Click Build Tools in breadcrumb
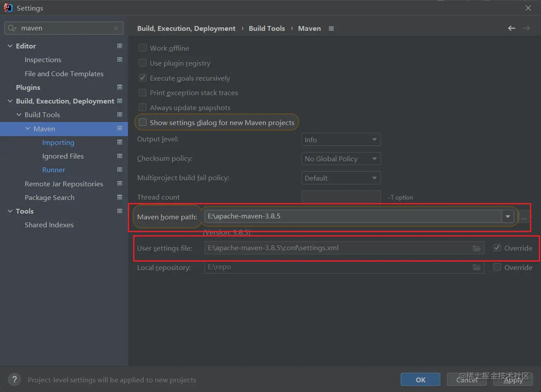541x392 pixels. (267, 28)
